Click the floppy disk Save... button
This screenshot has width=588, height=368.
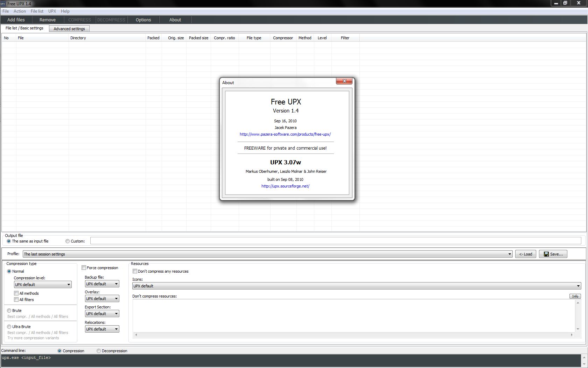click(x=553, y=254)
